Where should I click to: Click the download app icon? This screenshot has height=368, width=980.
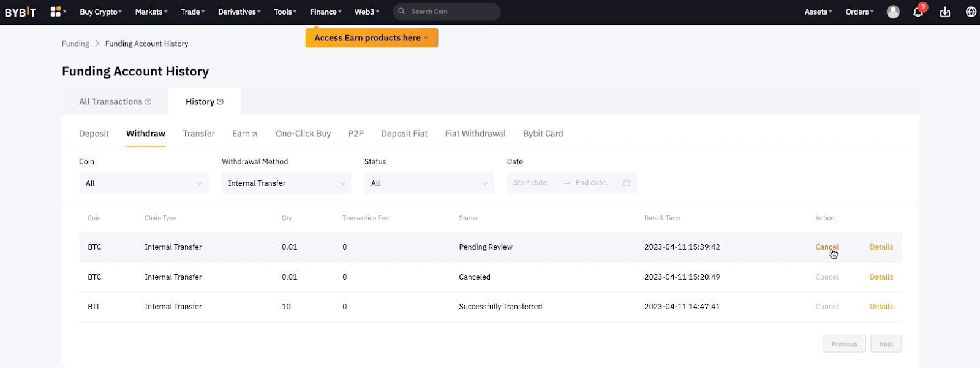coord(945,12)
